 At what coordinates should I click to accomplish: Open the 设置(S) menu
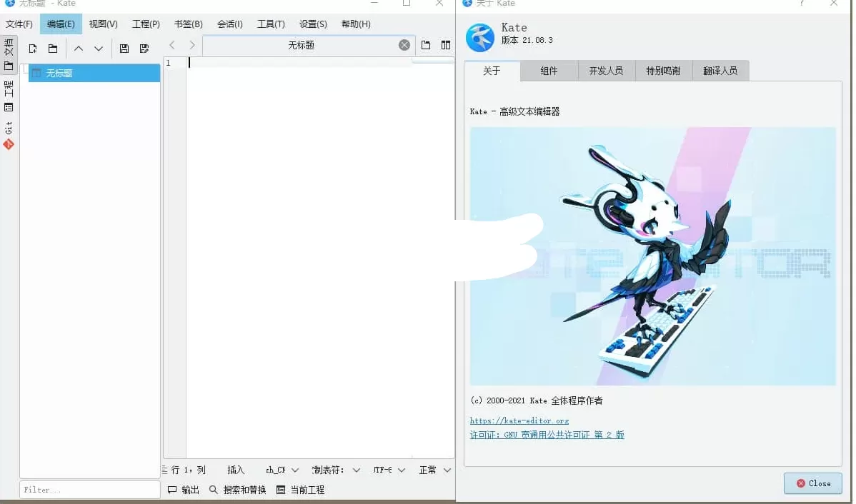click(x=312, y=24)
